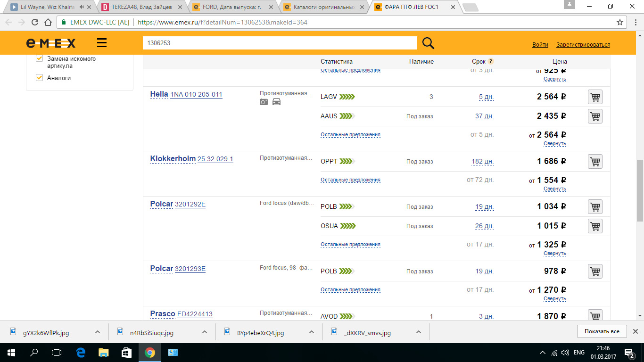Open options for gYX2k6WflPk.jpg download
Image resolution: width=644 pixels, height=362 pixels.
[98, 332]
